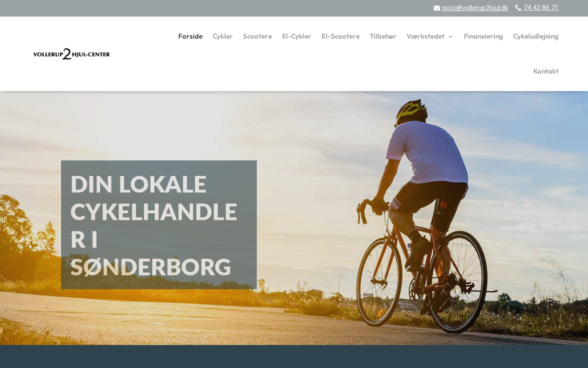
Task: Click the dark blue section below hero
Action: coord(294,356)
